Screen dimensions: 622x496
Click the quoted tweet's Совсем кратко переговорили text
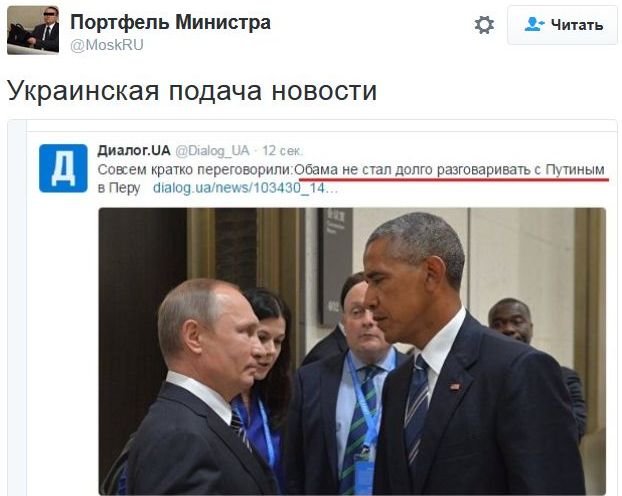pyautogui.click(x=195, y=170)
